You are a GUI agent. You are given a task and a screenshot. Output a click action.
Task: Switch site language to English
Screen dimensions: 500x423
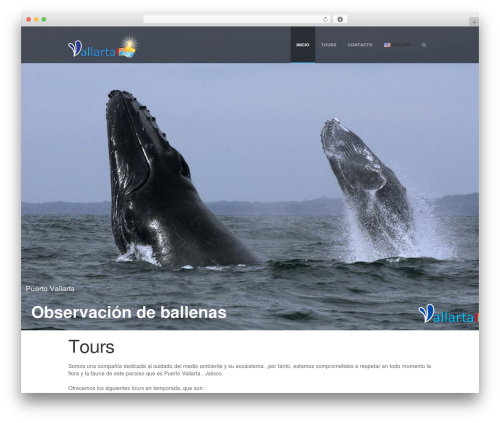coord(397,45)
